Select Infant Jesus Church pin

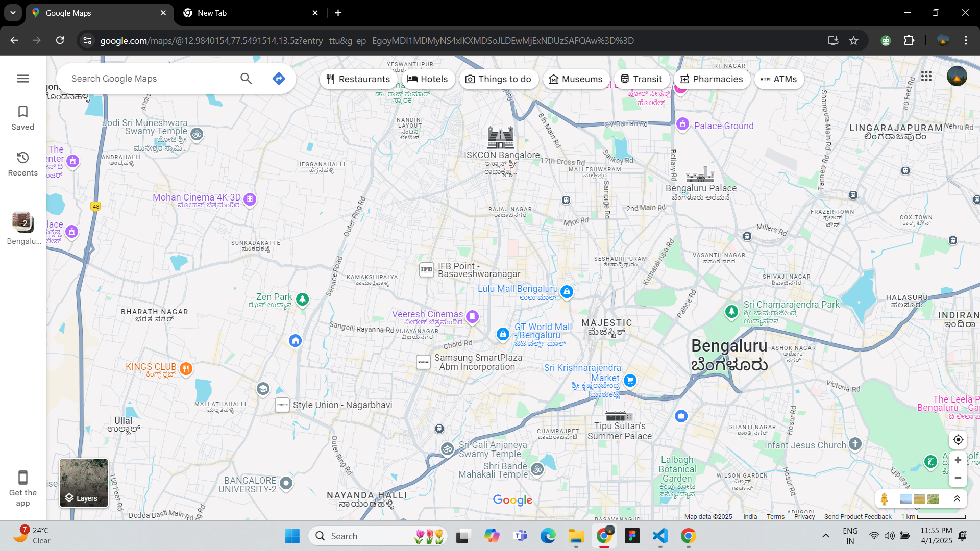(855, 444)
